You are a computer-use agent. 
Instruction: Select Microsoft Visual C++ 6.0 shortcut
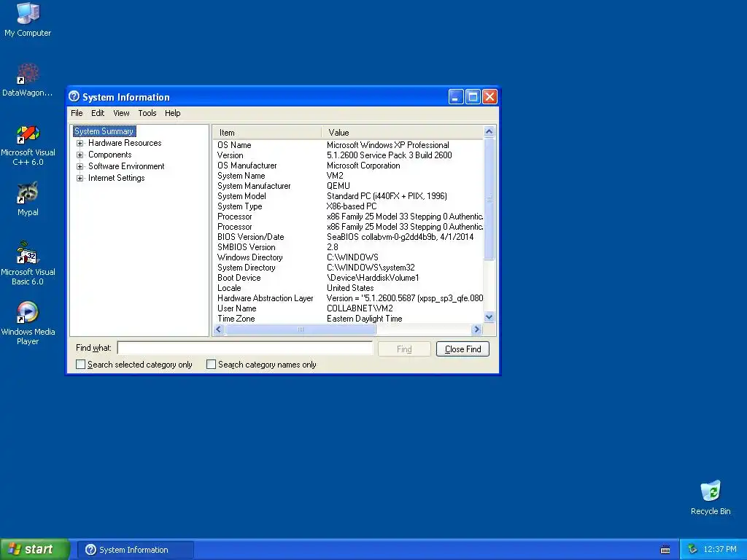(x=28, y=145)
